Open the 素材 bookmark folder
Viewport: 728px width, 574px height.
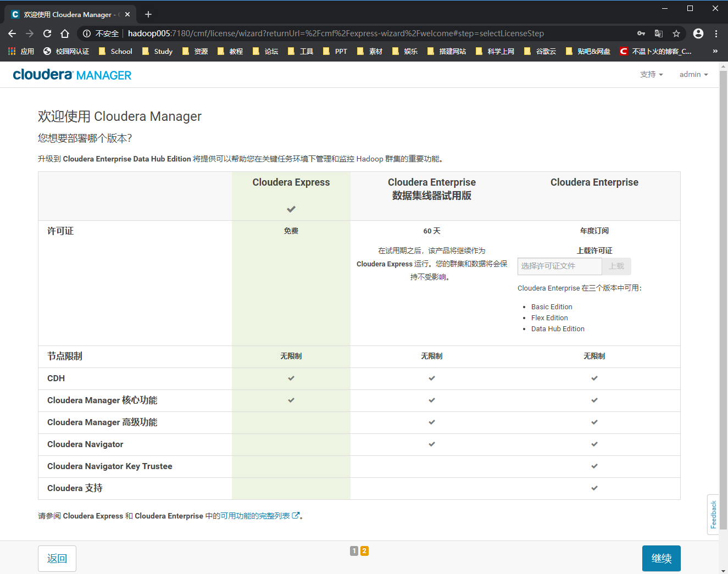370,51
